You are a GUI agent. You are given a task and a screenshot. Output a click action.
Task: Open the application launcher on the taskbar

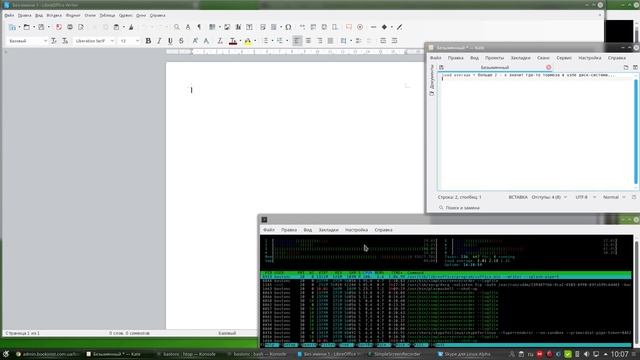pyautogui.click(x=6, y=354)
